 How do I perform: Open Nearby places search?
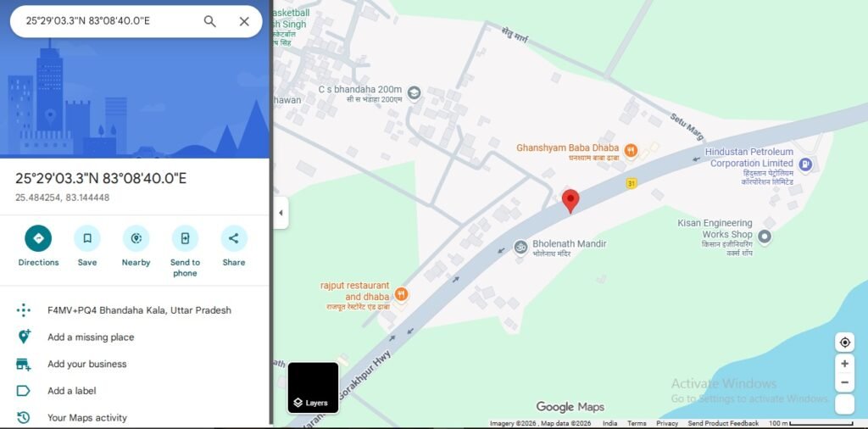[x=136, y=238]
